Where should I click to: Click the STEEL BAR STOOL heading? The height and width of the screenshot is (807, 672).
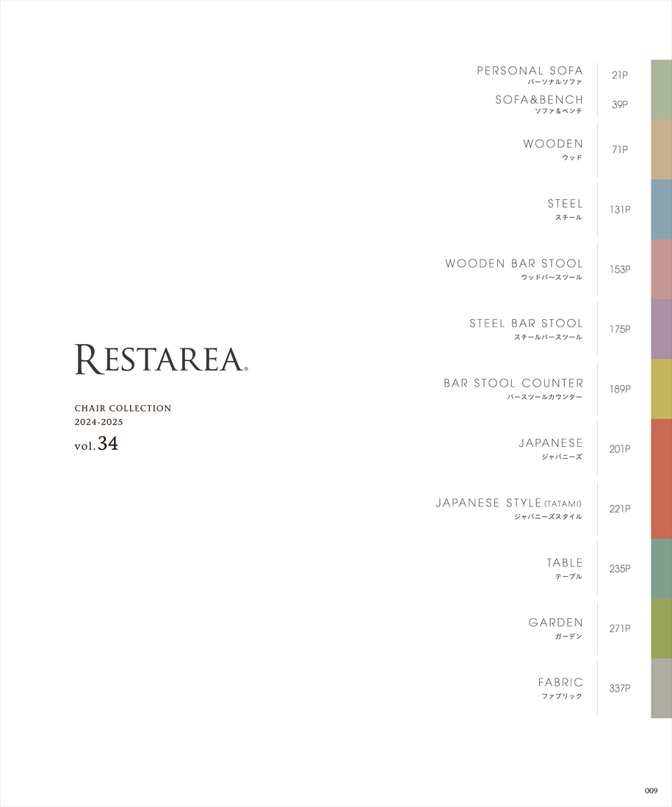pos(526,323)
